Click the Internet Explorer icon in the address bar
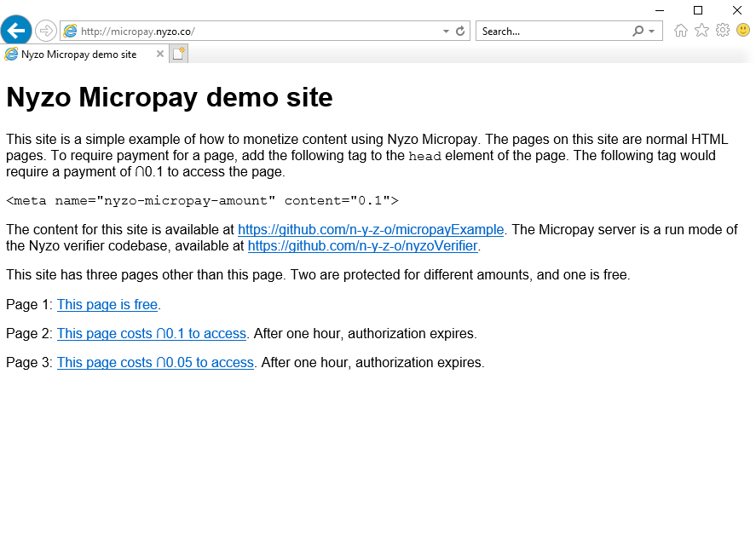 [x=71, y=31]
